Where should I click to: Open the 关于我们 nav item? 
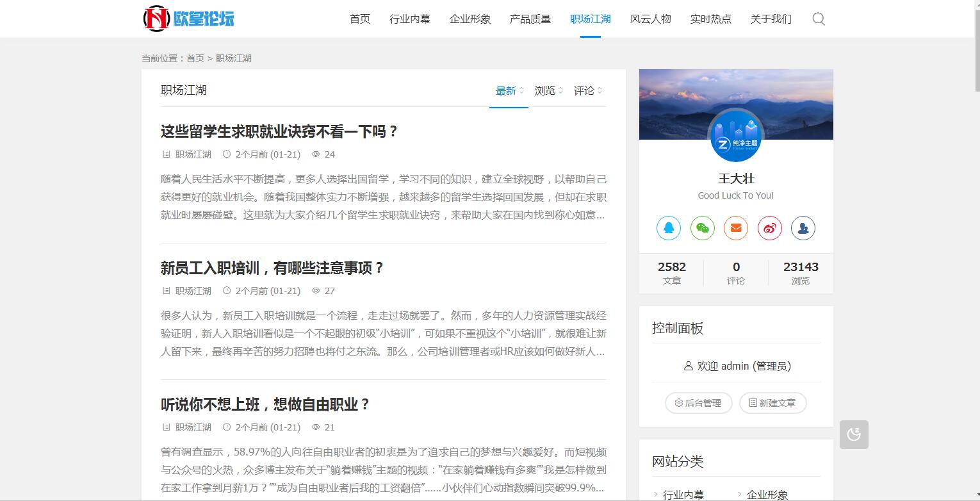[771, 19]
